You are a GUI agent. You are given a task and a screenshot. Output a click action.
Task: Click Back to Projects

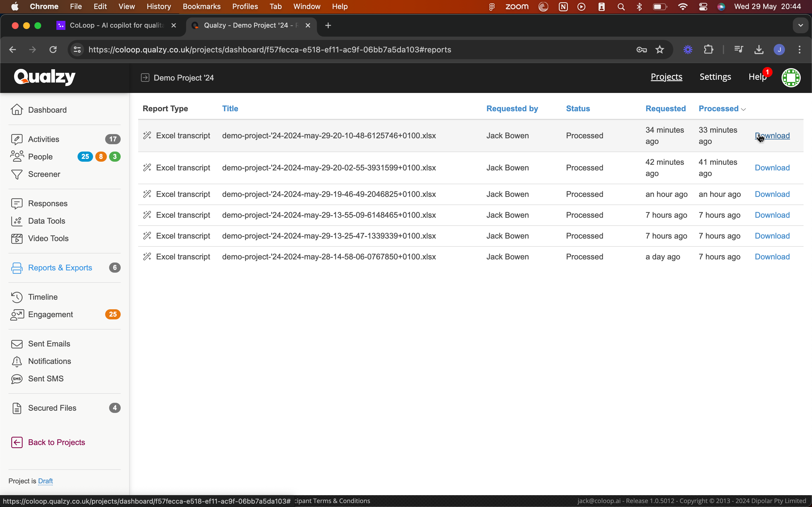coord(56,442)
